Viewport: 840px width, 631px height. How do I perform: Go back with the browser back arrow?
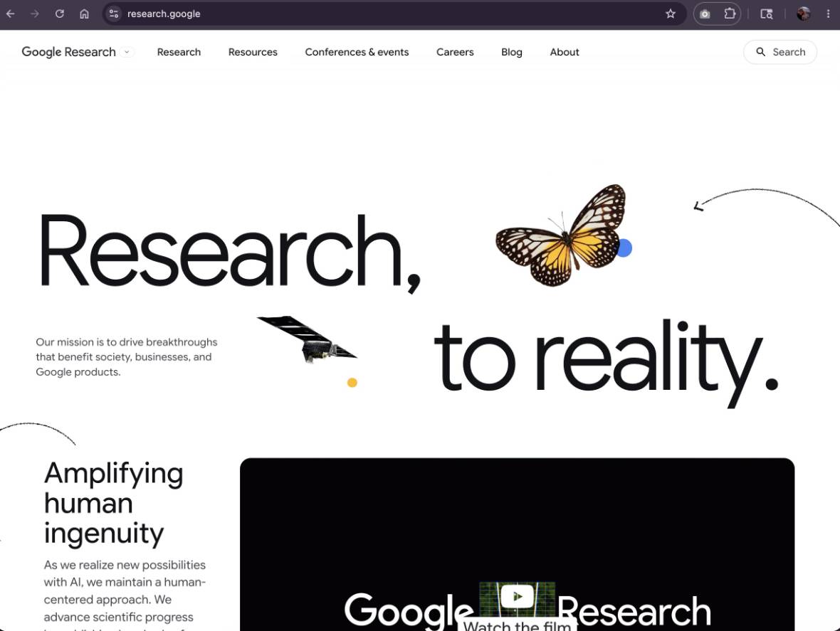point(10,14)
